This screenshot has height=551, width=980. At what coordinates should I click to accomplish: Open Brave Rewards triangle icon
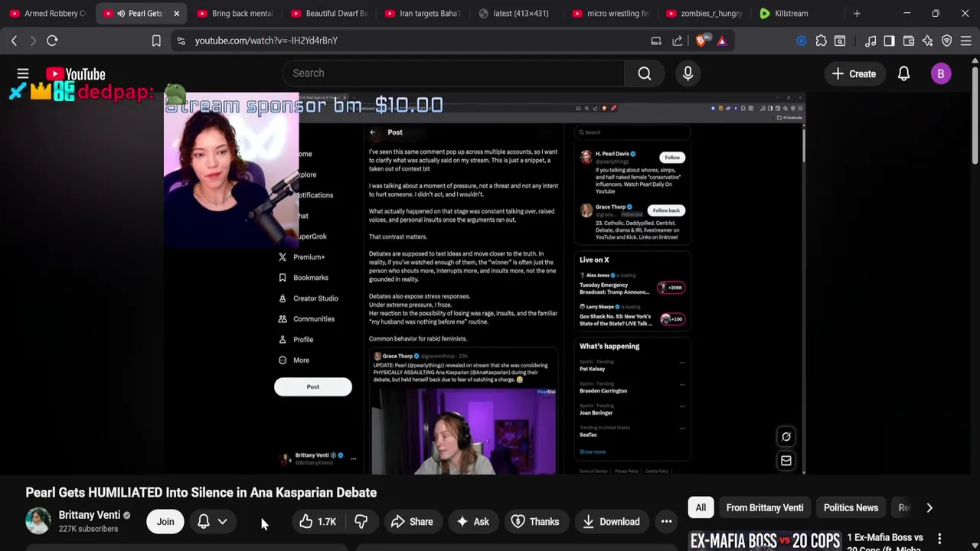(x=722, y=41)
